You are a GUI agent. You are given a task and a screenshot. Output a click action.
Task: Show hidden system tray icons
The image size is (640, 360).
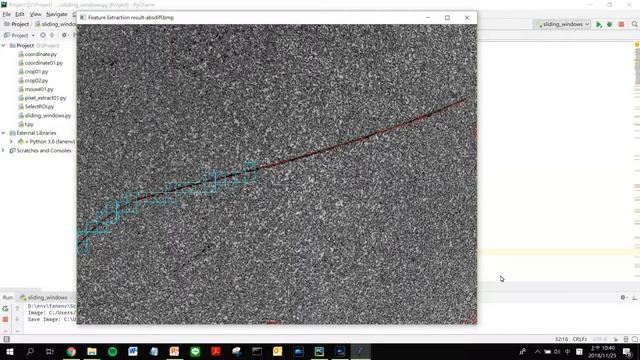537,352
